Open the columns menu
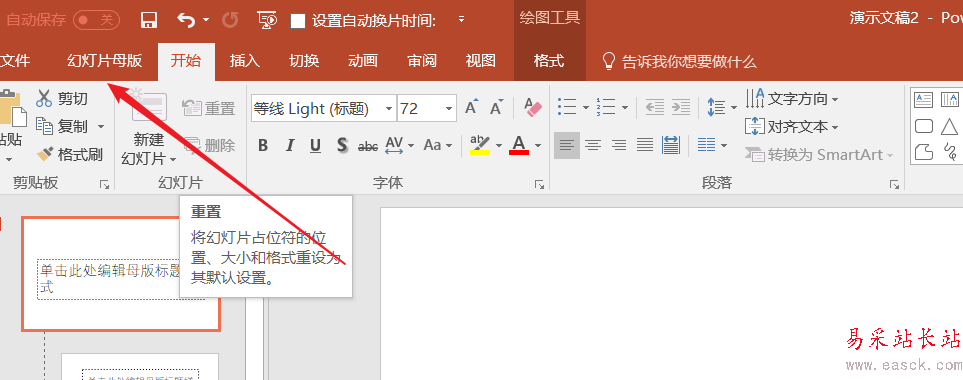 tap(712, 145)
